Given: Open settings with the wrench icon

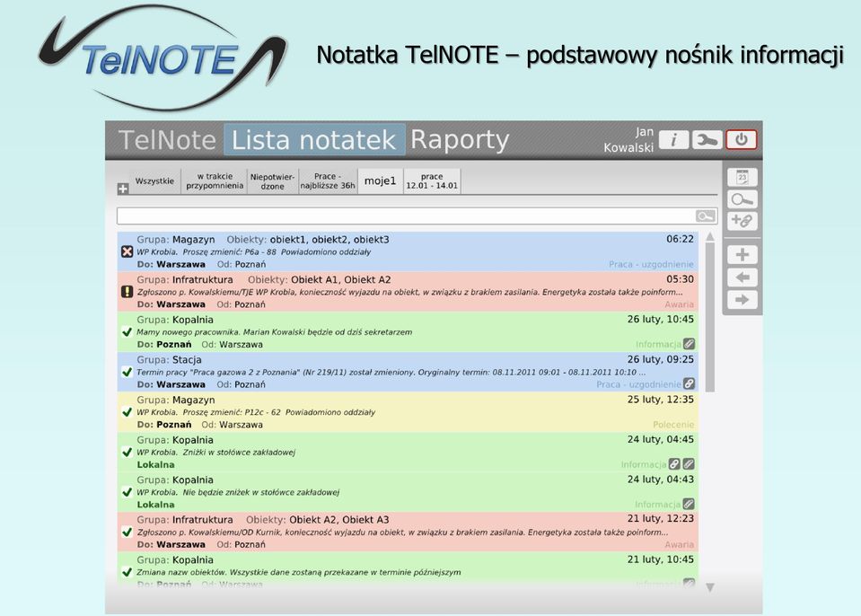Looking at the screenshot, I should 707,139.
